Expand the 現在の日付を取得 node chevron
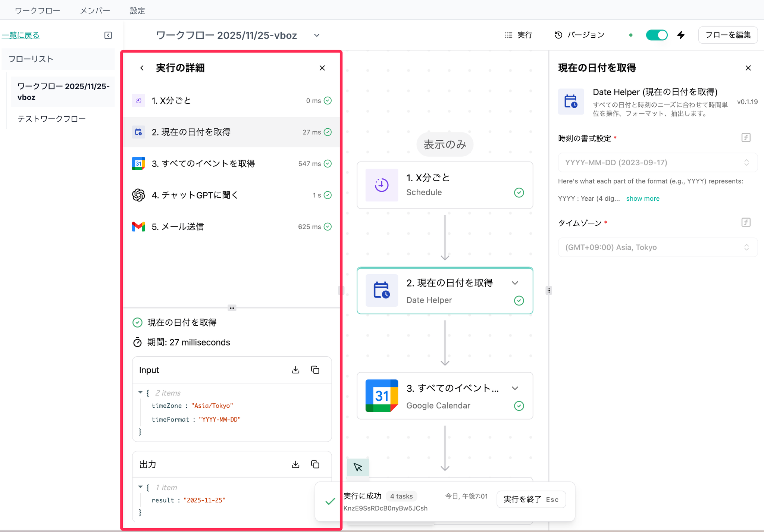The height and width of the screenshot is (532, 764). click(515, 283)
